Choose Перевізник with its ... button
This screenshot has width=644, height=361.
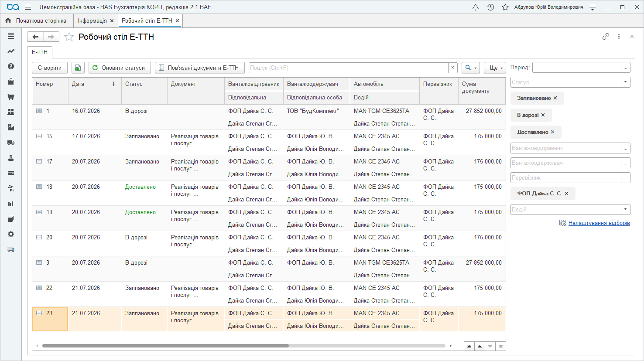[626, 178]
